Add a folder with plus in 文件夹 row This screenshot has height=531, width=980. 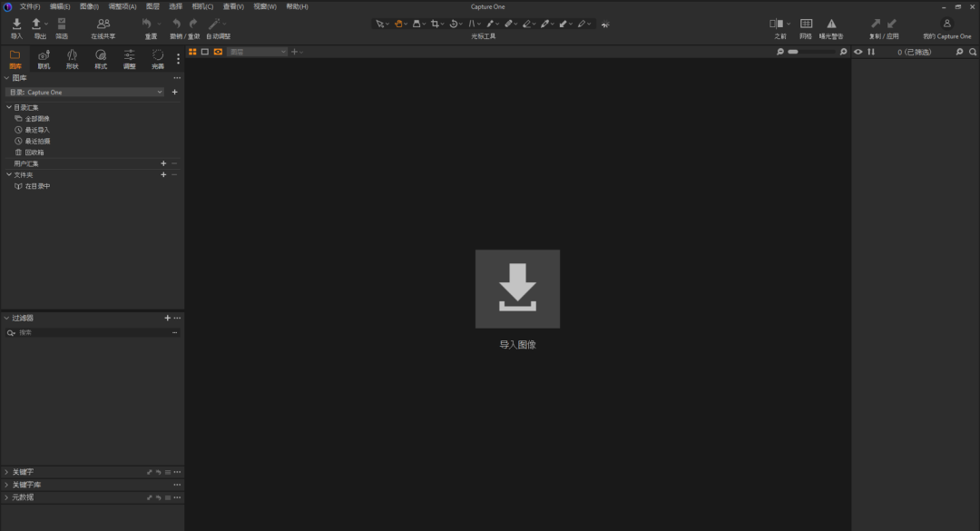[x=163, y=174]
